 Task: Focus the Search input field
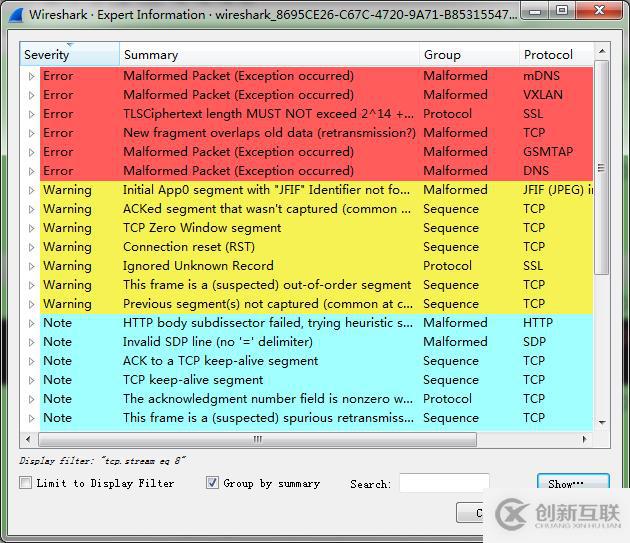click(x=444, y=483)
